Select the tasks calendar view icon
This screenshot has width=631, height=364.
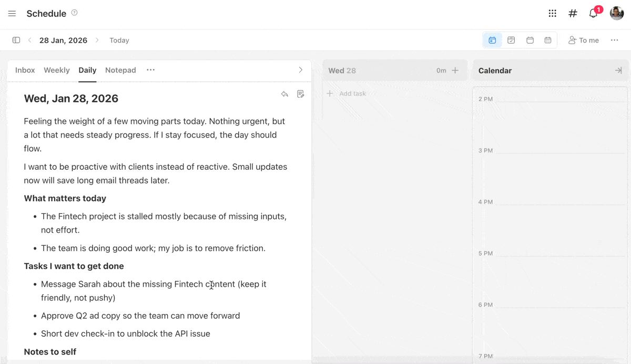(x=511, y=40)
